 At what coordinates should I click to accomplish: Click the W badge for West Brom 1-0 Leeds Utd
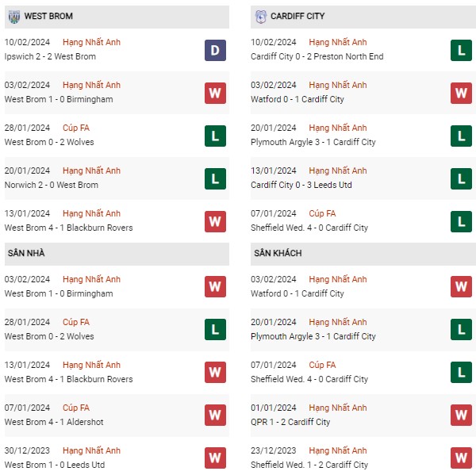215,458
